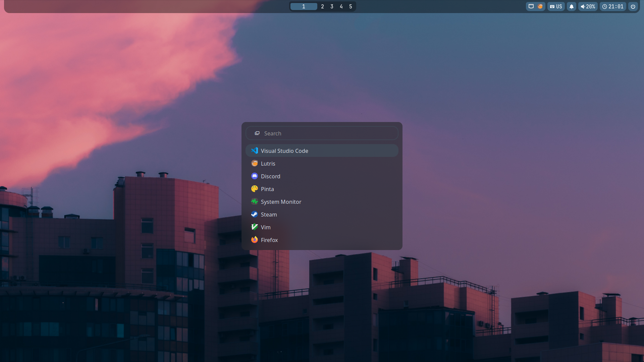This screenshot has height=362, width=644.
Task: Switch to workspace 2
Action: click(x=322, y=6)
